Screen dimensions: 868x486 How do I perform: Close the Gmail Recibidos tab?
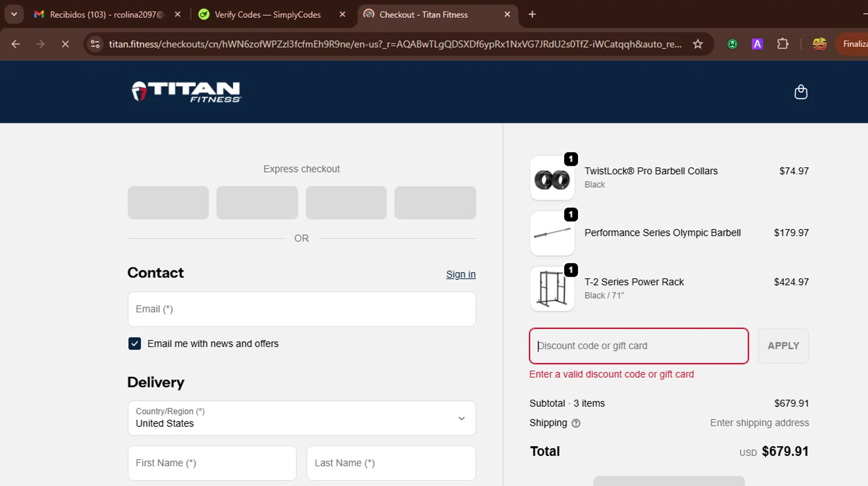click(178, 14)
